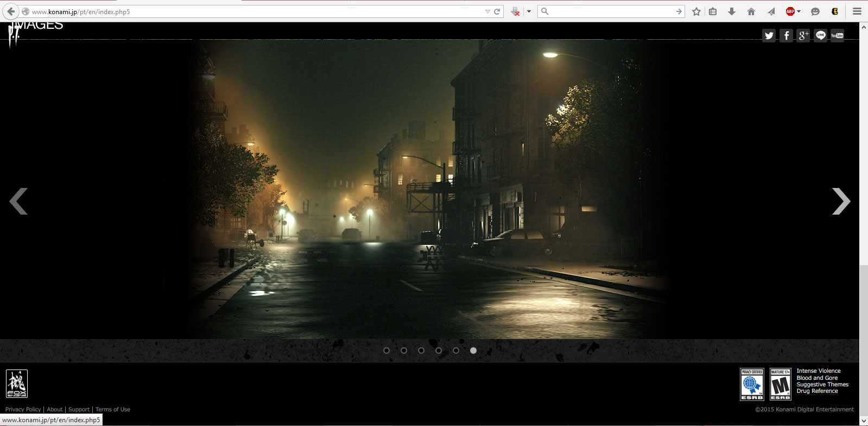Click the ESRB Mature 17+ rating badge
The image size is (868, 426).
[781, 384]
